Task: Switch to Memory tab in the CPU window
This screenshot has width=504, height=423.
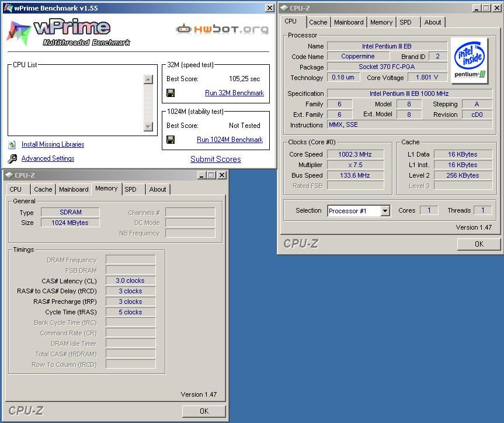Action: [381, 22]
